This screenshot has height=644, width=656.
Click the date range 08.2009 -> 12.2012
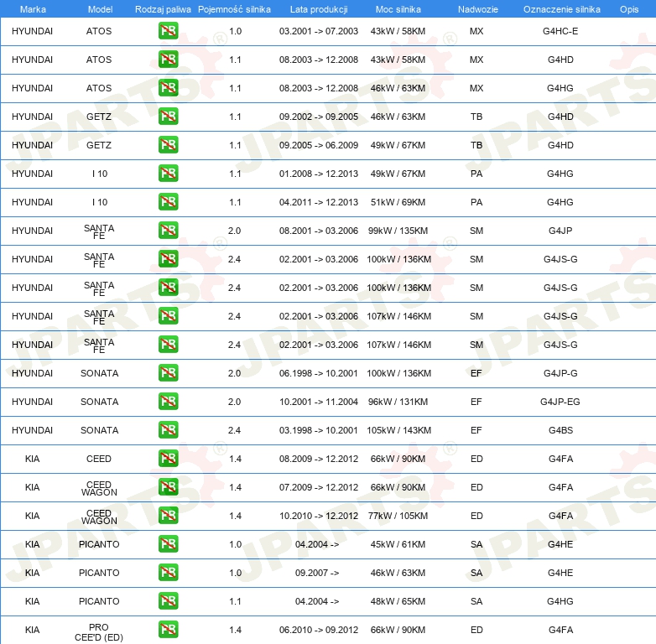point(319,459)
